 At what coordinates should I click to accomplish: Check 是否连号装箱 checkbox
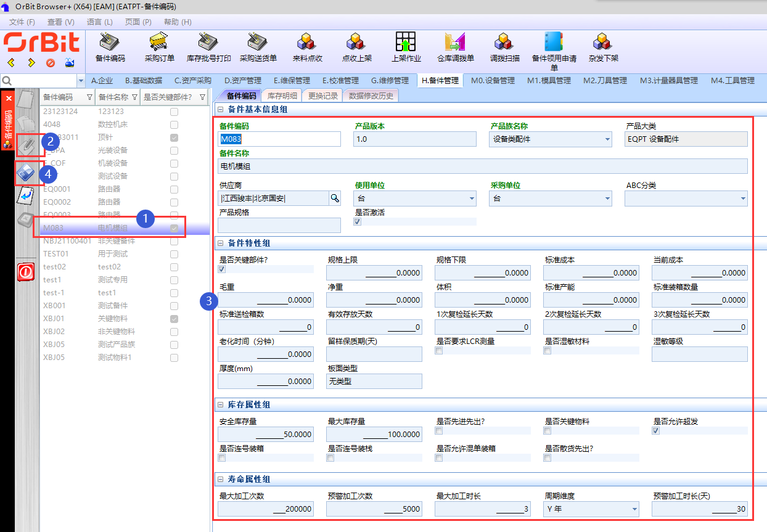222,458
